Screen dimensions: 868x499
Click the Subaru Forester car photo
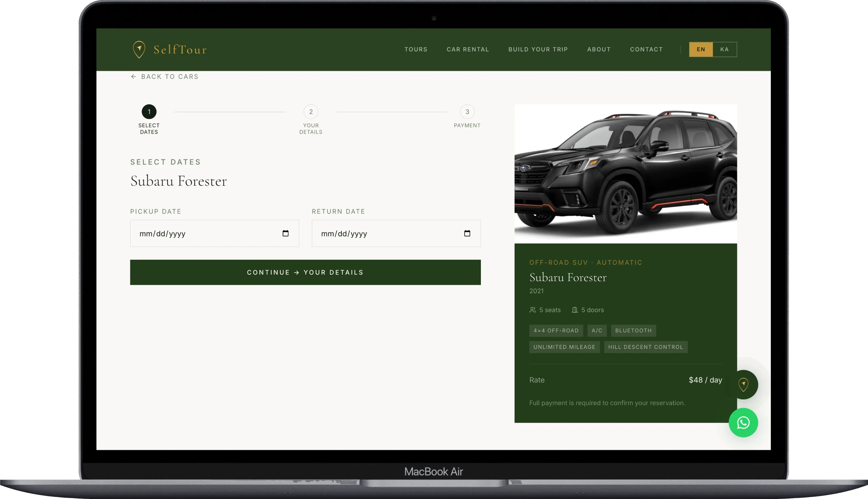626,174
